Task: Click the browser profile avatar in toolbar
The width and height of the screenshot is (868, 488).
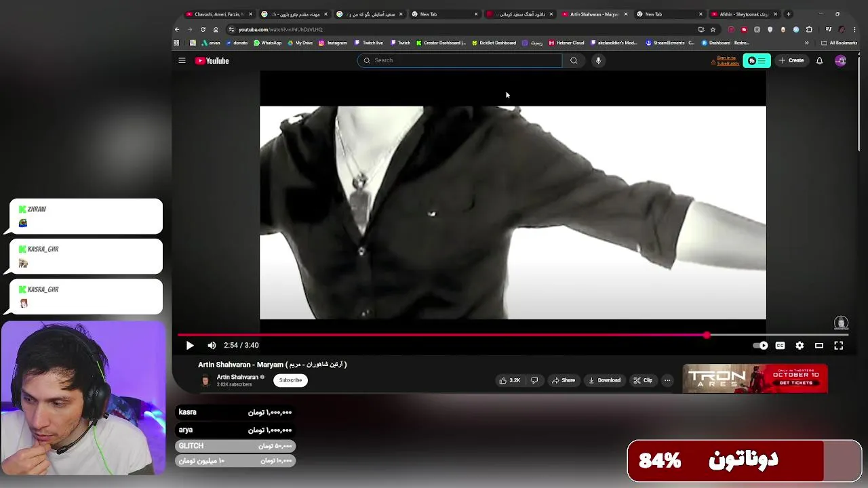Action: click(x=842, y=29)
